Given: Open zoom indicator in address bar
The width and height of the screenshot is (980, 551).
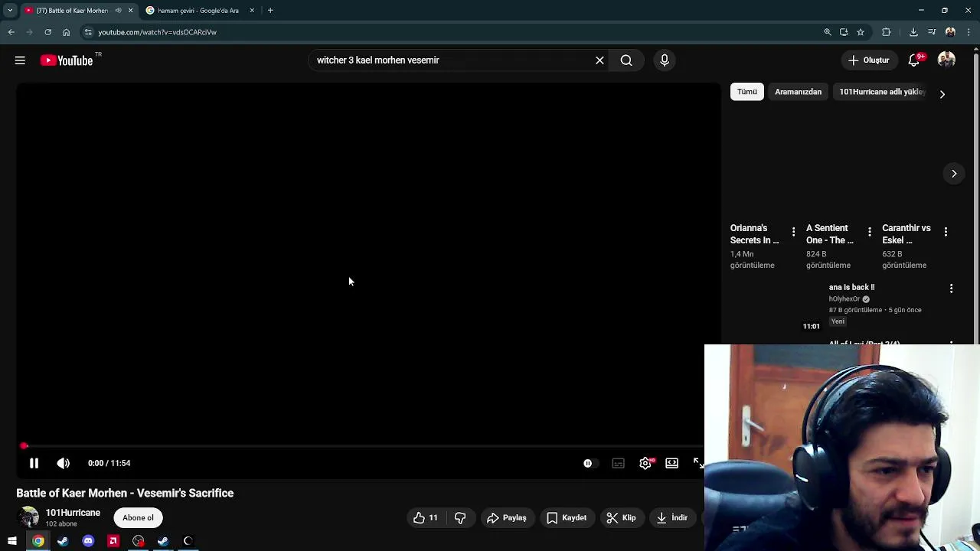Looking at the screenshot, I should pyautogui.click(x=828, y=32).
